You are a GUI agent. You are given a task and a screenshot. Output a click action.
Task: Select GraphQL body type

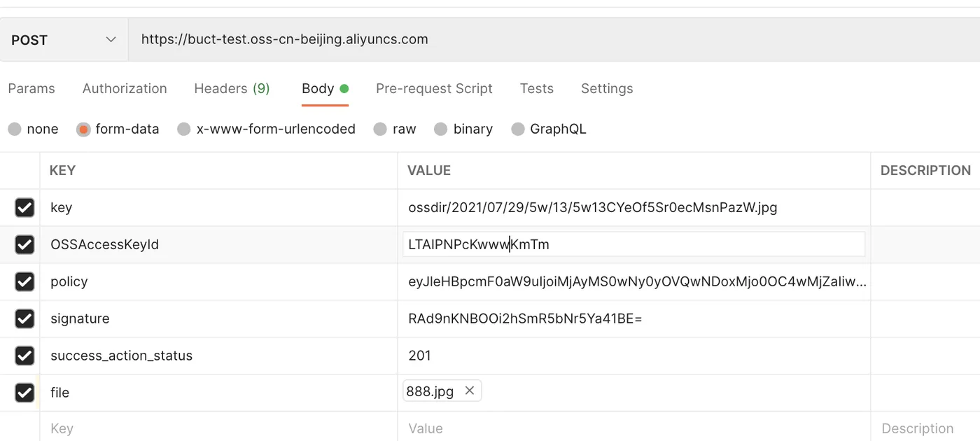[x=518, y=129]
